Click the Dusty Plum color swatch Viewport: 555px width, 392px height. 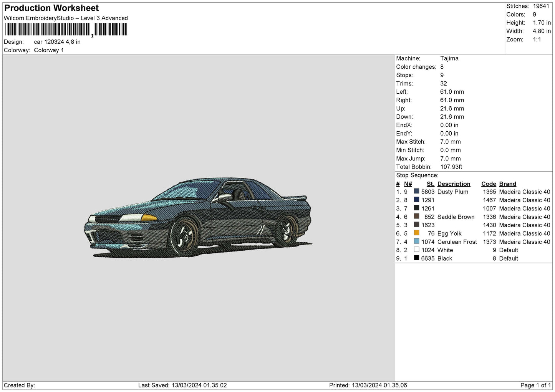(x=416, y=191)
